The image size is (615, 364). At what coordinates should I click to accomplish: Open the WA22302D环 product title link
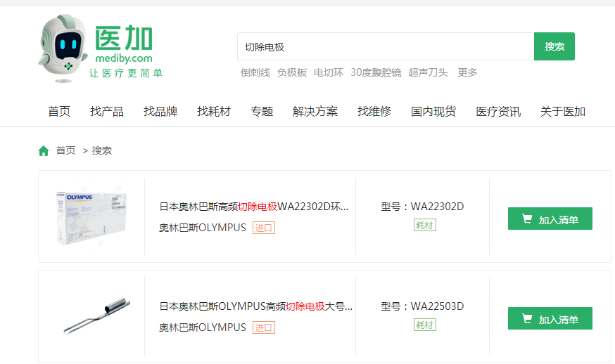point(253,207)
